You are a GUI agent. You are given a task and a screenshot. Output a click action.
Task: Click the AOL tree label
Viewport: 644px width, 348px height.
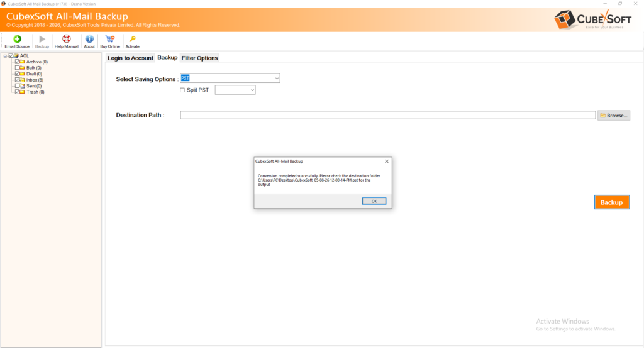25,56
